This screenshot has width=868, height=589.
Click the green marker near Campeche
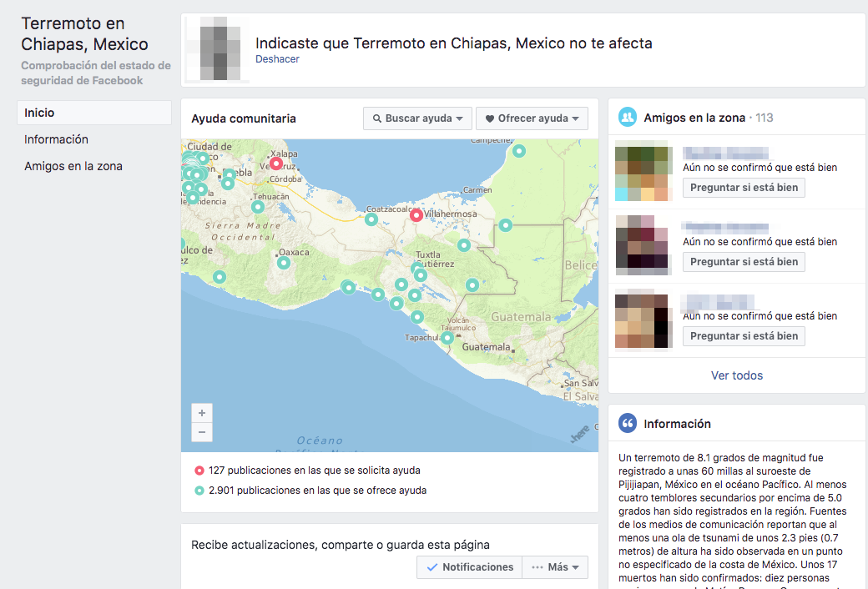click(519, 151)
